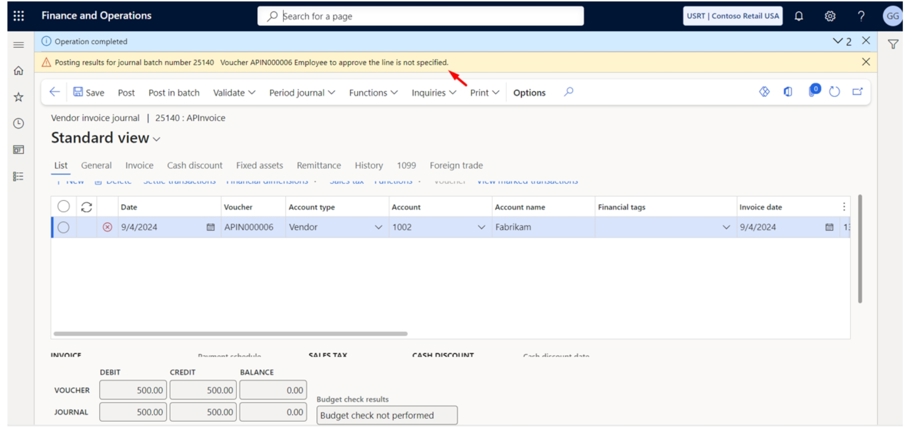Switch to the Invoice tab

pos(139,165)
